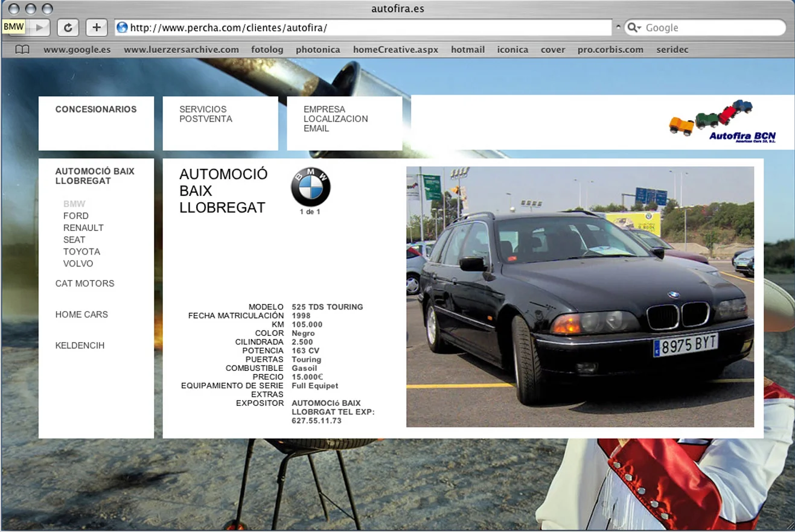This screenshot has width=795, height=532.
Task: Click the small chevron right of the address bar
Action: point(619,25)
